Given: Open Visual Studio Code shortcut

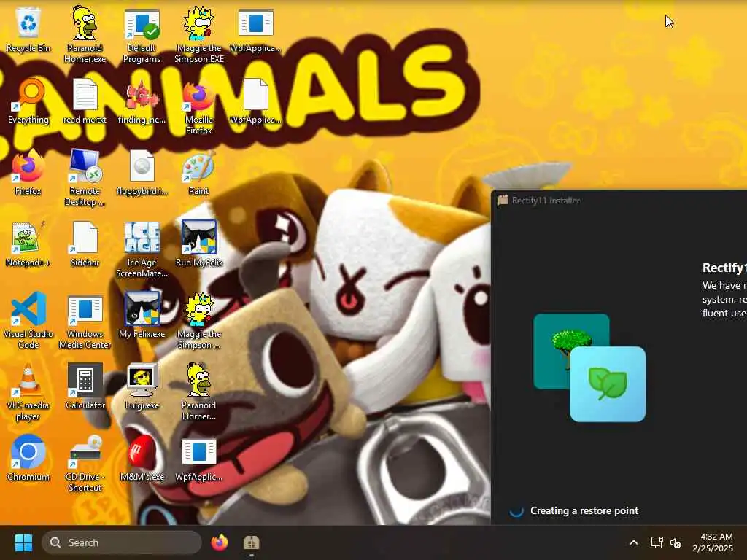Looking at the screenshot, I should pos(28,321).
